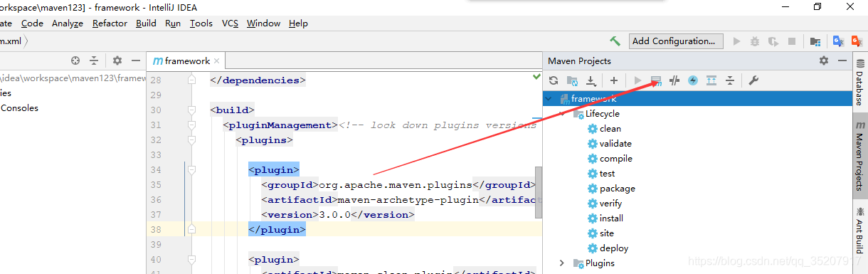This screenshot has height=274, width=868.
Task: Locate current file in Project panel
Action: [75, 60]
